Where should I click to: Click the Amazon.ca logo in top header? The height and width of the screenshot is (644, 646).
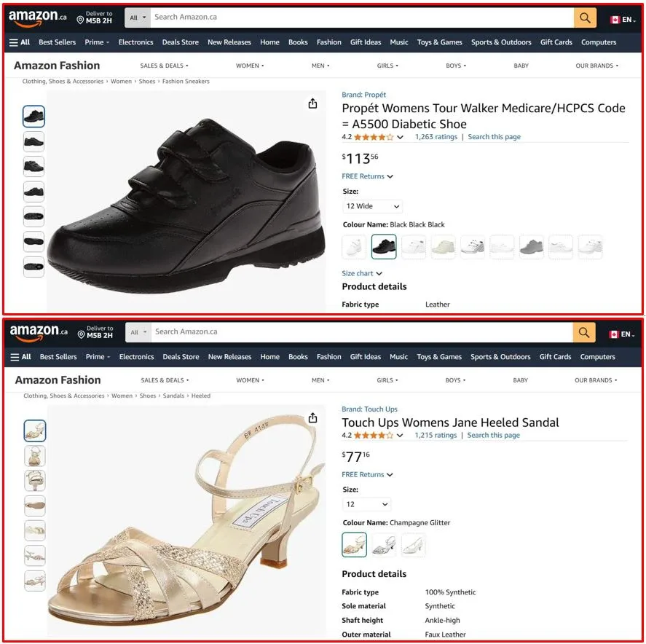tap(37, 17)
